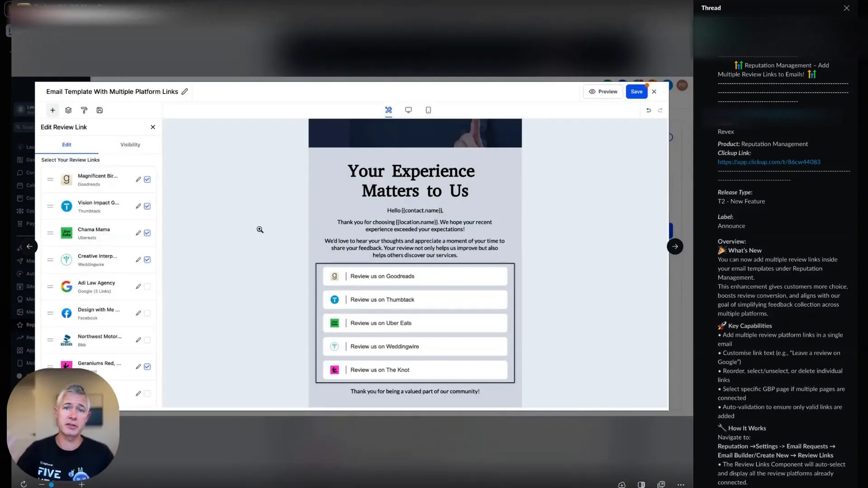Click the add element plus icon
This screenshot has width=868, height=488.
52,110
